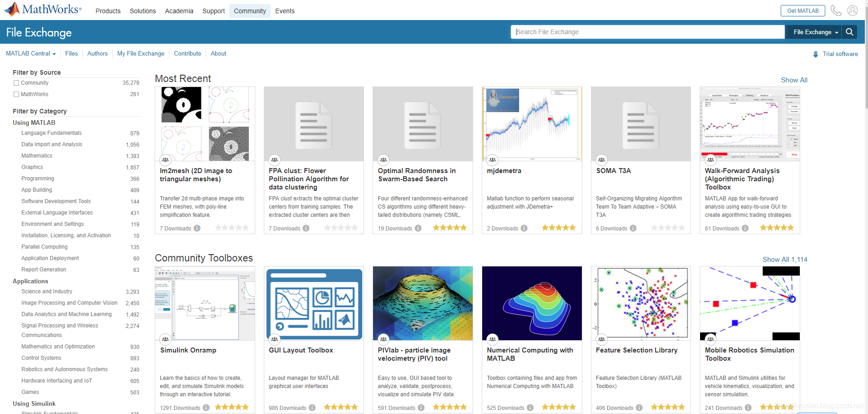
Task: Click community badge icon on mjdemetra card
Action: tap(492, 160)
